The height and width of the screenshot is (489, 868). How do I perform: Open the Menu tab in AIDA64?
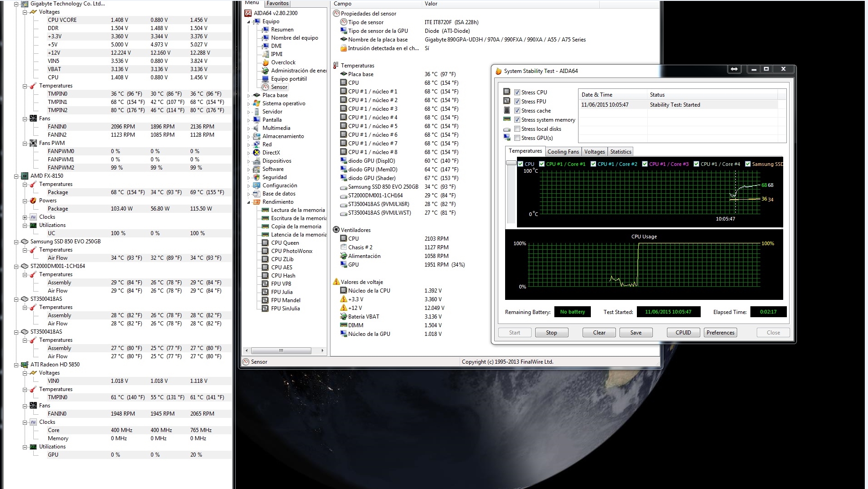(x=252, y=3)
